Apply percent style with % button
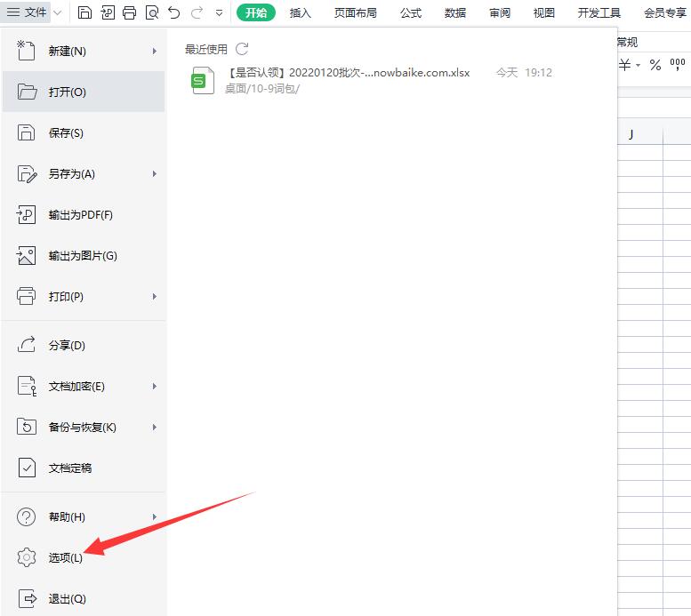The height and width of the screenshot is (616, 691). 655,65
